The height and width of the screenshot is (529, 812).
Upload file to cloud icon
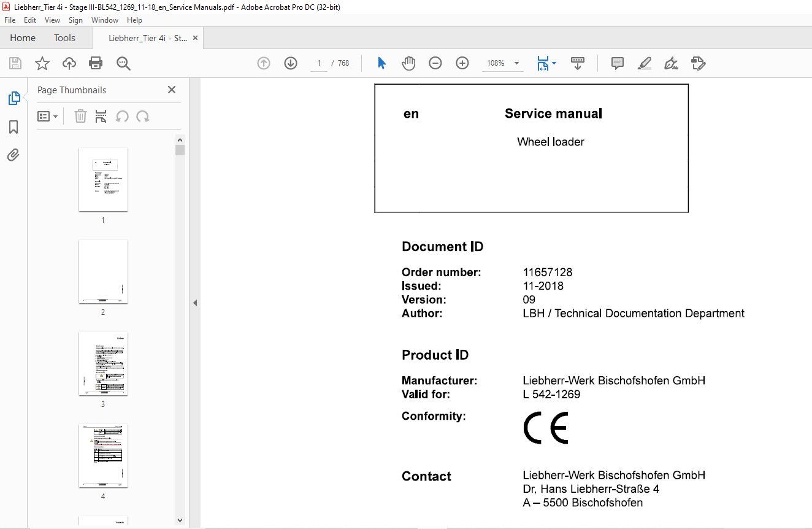69,63
